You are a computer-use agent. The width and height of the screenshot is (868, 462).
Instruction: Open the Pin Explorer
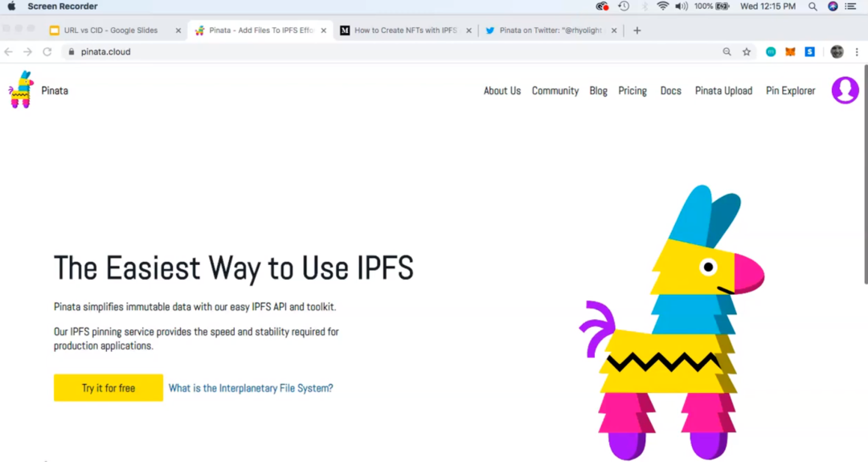791,91
